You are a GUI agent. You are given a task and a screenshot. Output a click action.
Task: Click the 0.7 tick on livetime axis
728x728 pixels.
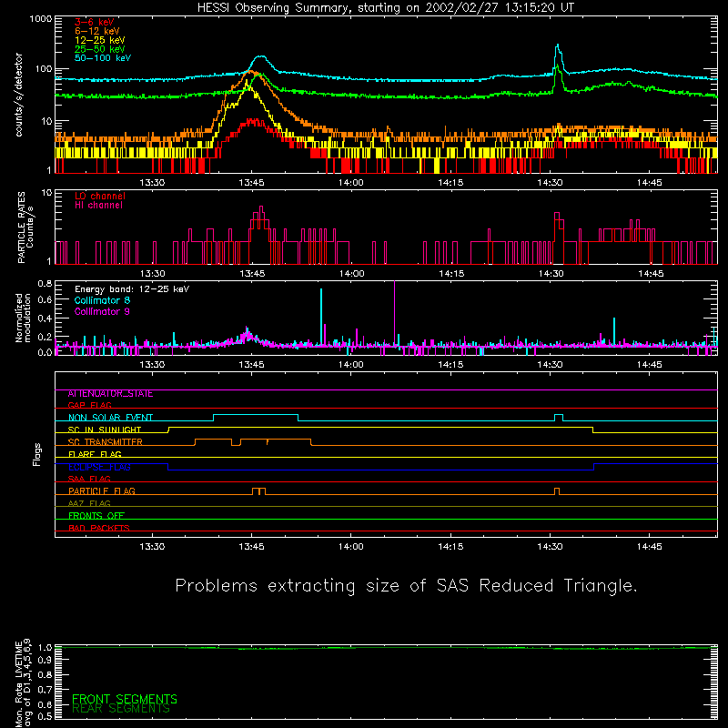point(45,690)
